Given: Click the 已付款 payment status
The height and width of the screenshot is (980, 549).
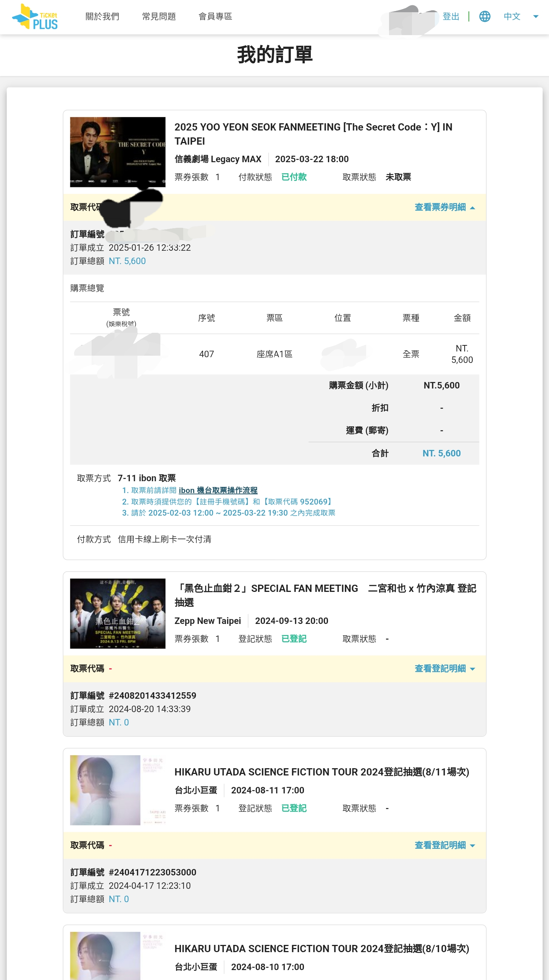Looking at the screenshot, I should click(294, 177).
